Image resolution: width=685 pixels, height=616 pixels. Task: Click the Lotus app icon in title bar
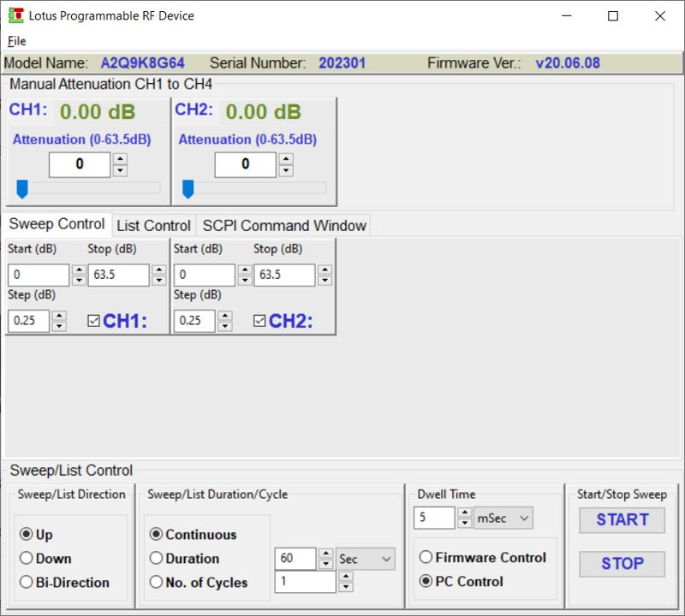tap(15, 15)
